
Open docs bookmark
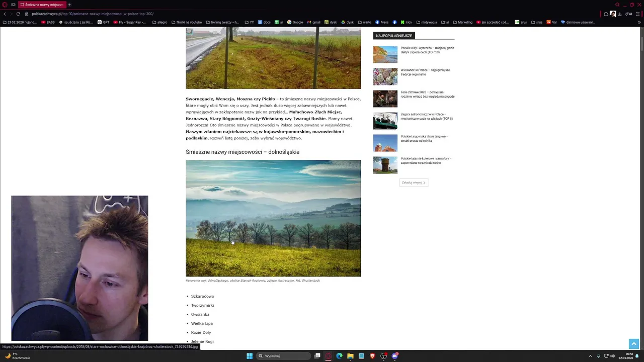pyautogui.click(x=264, y=22)
